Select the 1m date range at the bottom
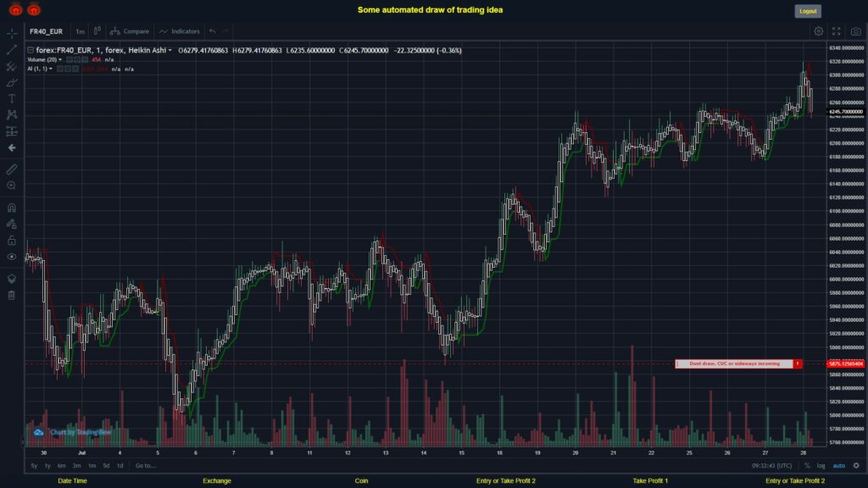This screenshot has width=868, height=488. click(92, 466)
